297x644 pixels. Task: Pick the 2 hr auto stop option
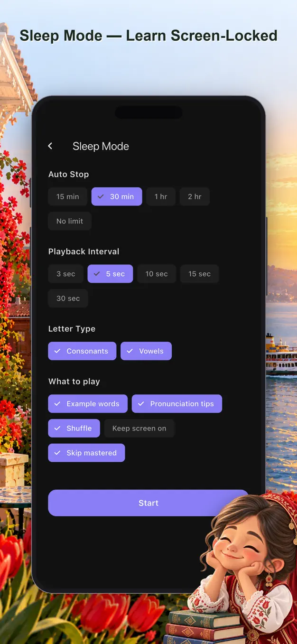tap(195, 196)
